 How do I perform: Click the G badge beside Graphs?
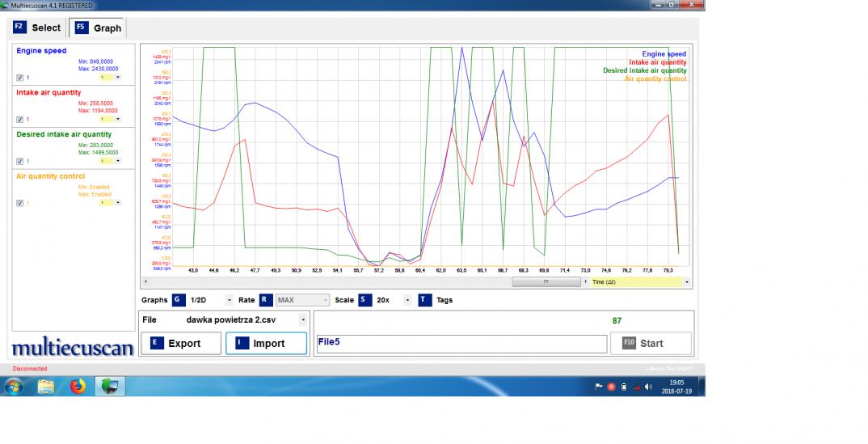pos(179,299)
